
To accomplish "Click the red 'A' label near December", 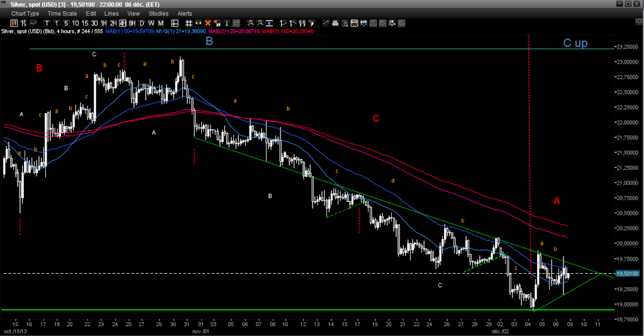I will click(x=557, y=201).
